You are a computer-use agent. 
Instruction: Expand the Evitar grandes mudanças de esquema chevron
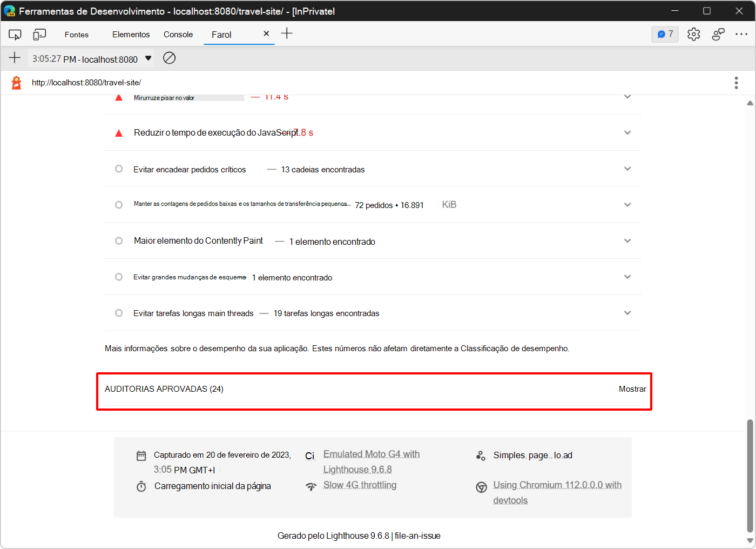coord(627,277)
